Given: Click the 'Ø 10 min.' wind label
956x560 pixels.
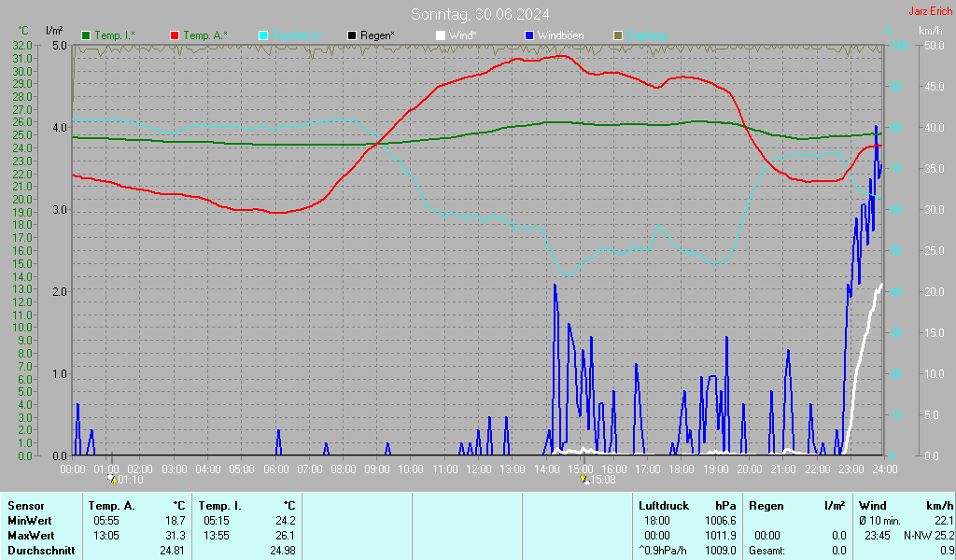Looking at the screenshot, I should coord(879,521).
